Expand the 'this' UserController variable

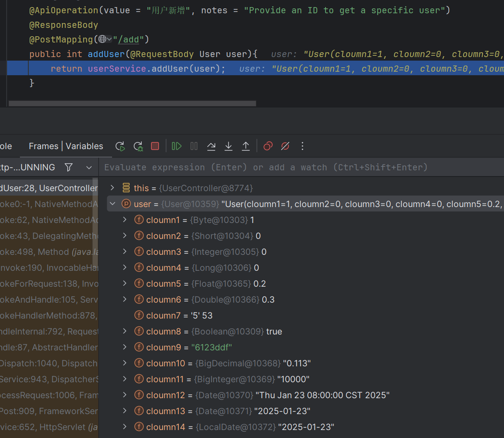(x=112, y=188)
